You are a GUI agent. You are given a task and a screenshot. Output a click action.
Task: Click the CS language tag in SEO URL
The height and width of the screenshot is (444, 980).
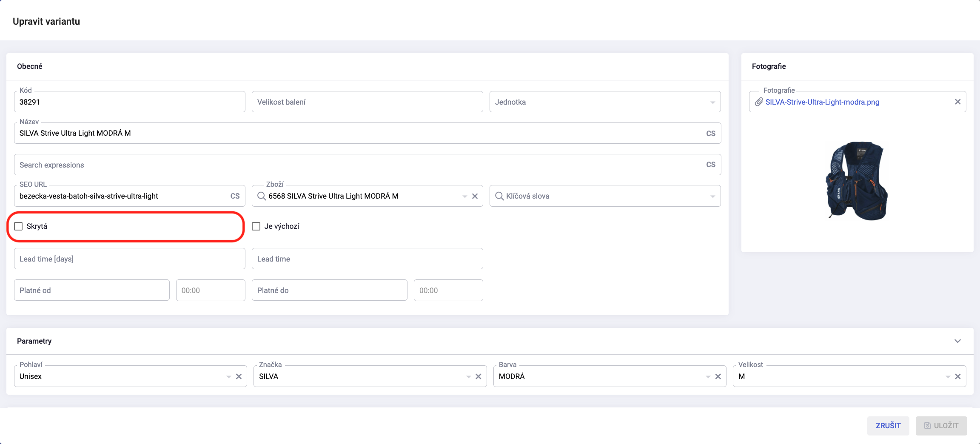click(235, 196)
